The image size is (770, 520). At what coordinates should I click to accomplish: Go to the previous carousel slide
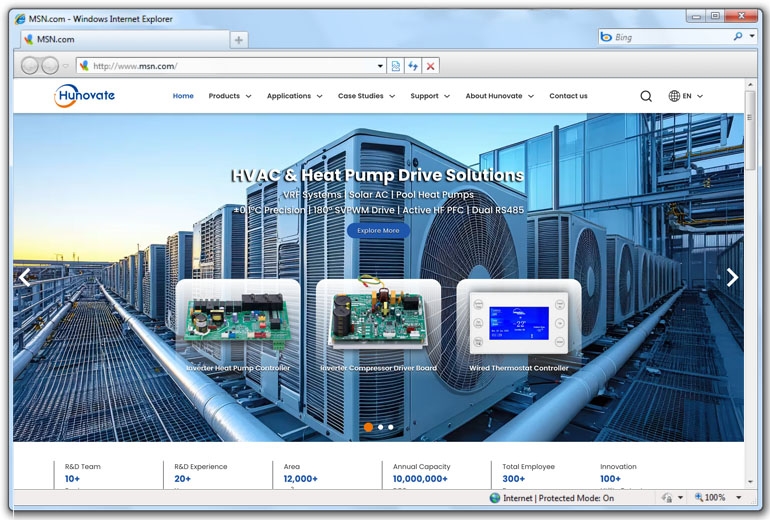[26, 278]
